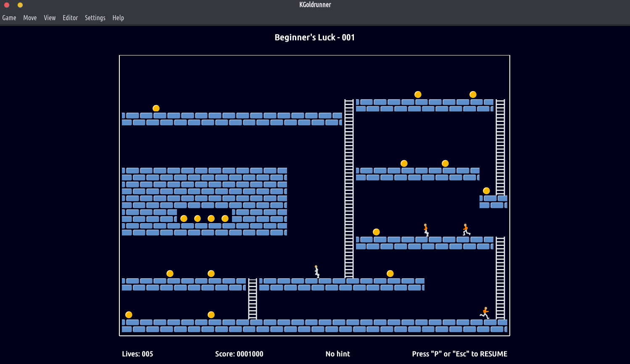Open the View menu

[50, 18]
